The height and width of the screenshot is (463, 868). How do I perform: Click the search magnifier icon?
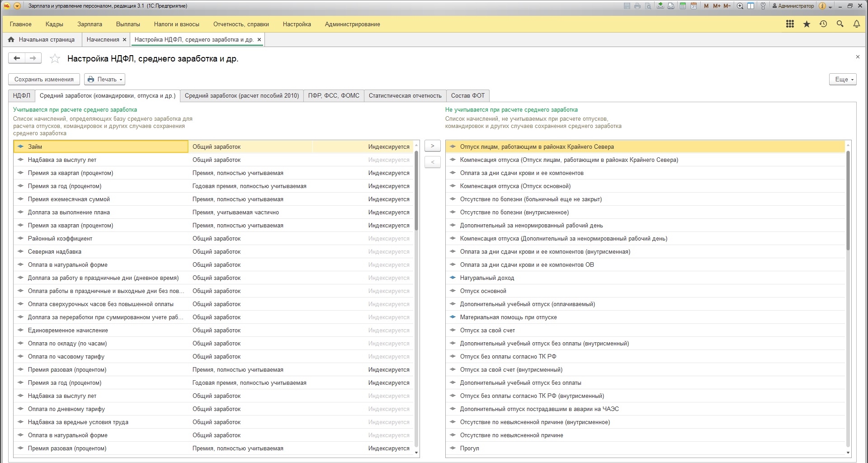(840, 24)
